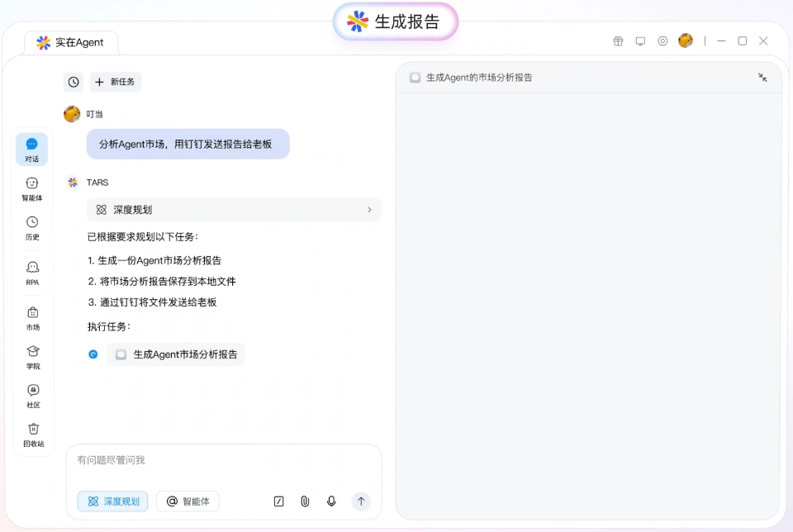The image size is (793, 532).
Task: Click the send arrow button
Action: 361,501
